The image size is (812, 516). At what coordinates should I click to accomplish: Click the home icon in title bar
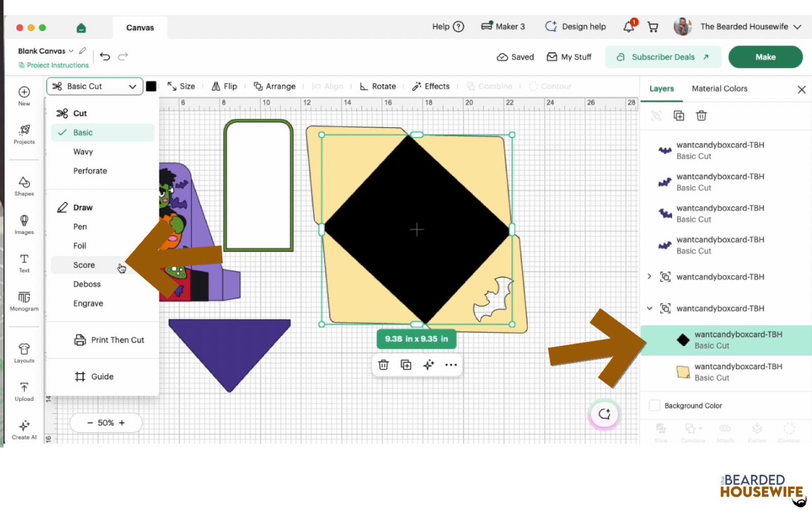[x=81, y=28]
